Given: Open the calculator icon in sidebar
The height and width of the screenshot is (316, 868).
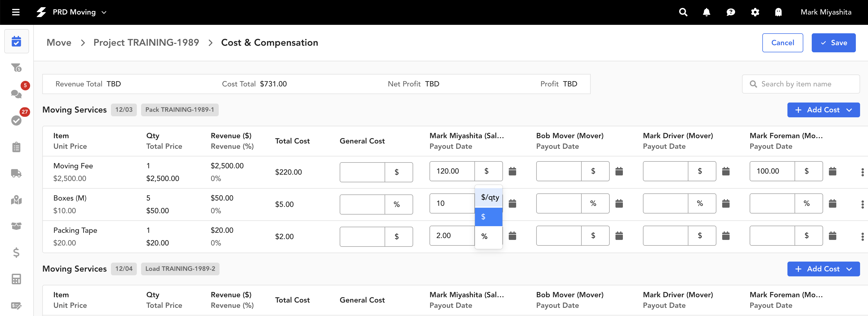Looking at the screenshot, I should click(x=16, y=278).
